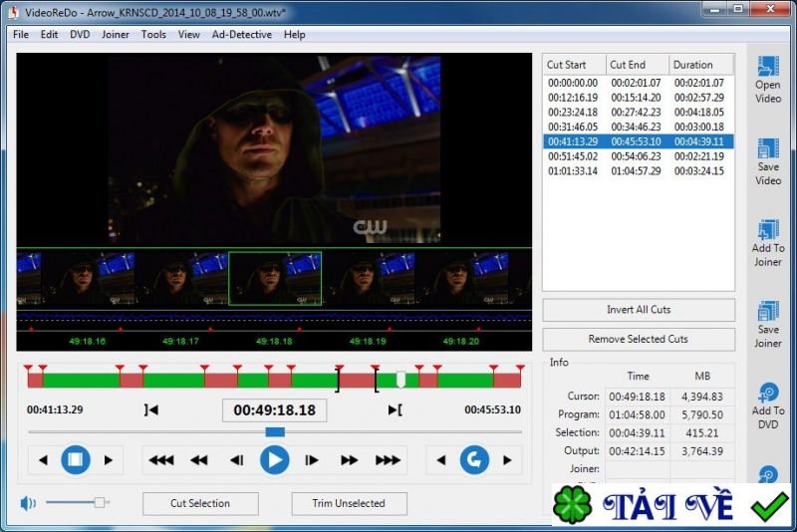Click selection end time 00:45:53.10 label

492,409
